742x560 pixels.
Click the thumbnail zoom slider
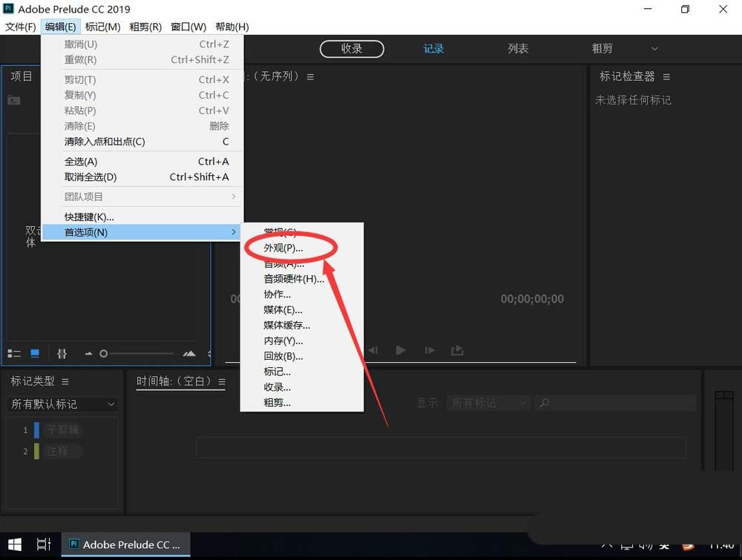137,353
